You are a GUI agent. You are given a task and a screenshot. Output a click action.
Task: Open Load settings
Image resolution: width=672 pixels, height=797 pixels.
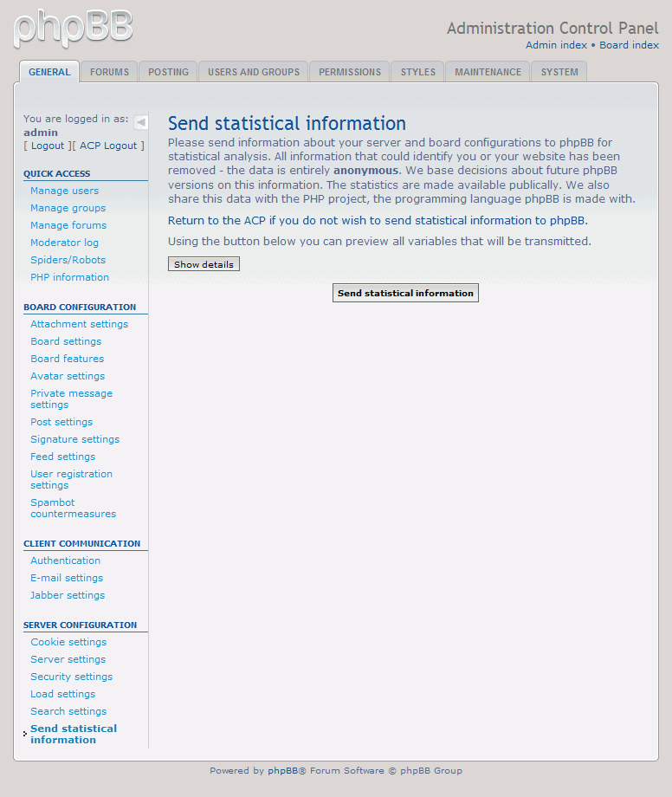[x=63, y=694]
